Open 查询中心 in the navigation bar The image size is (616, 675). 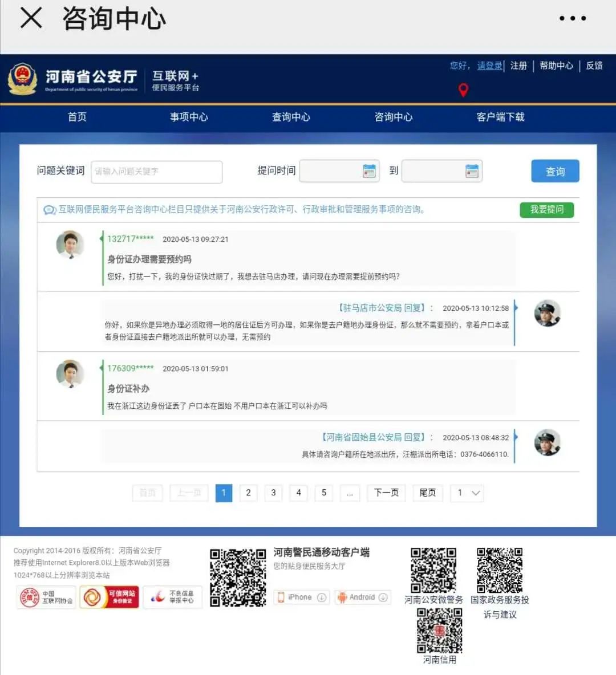click(x=291, y=117)
